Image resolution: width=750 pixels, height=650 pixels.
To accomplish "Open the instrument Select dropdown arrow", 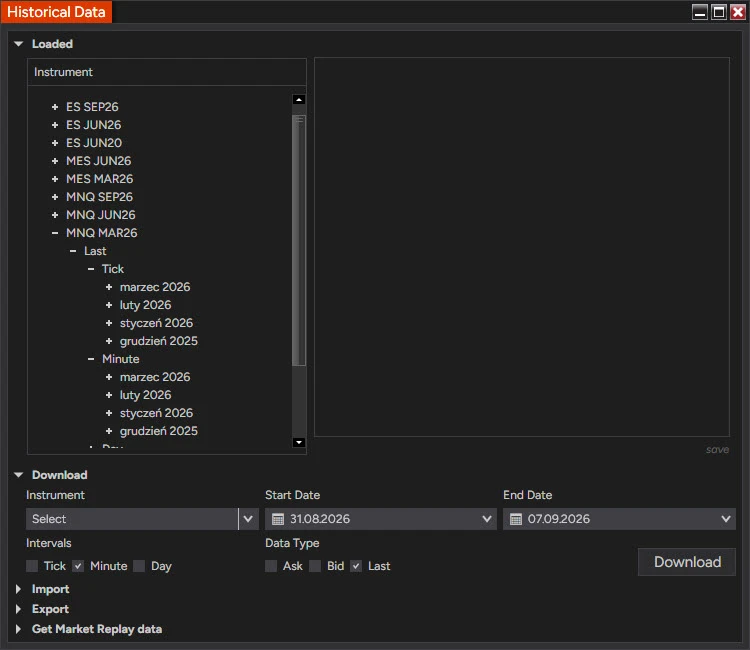I will [x=248, y=519].
